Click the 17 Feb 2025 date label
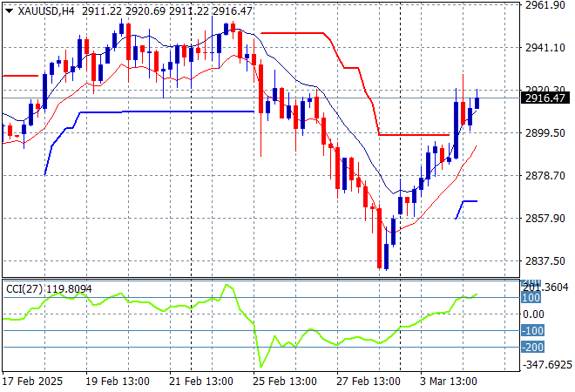This screenshot has width=575, height=392. pyautogui.click(x=33, y=382)
